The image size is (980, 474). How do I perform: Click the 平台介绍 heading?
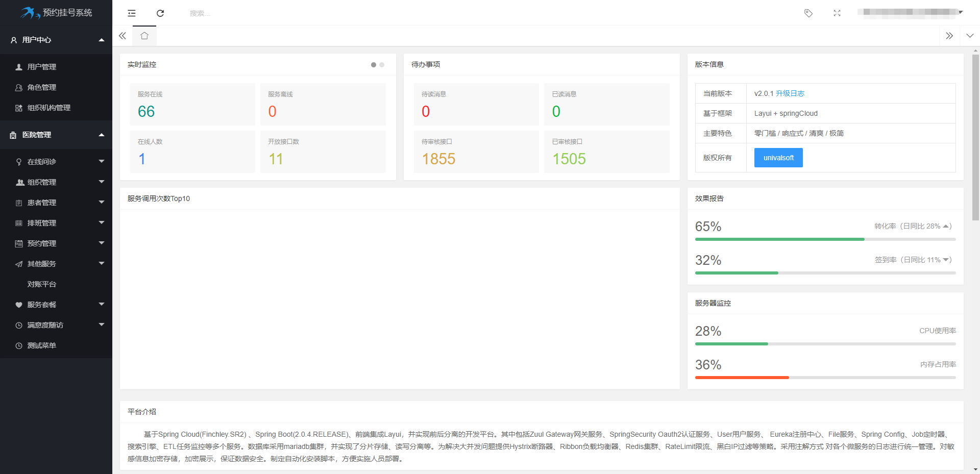[142, 412]
